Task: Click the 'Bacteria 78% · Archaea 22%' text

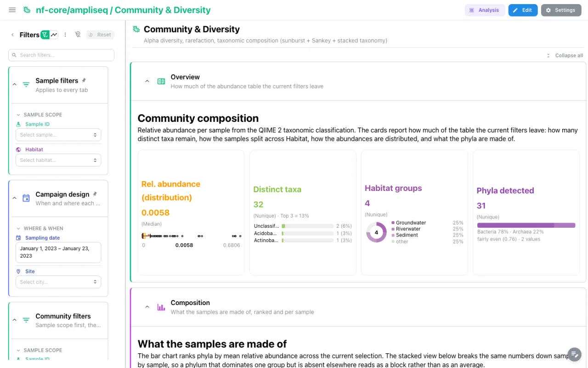Action: pyautogui.click(x=510, y=232)
